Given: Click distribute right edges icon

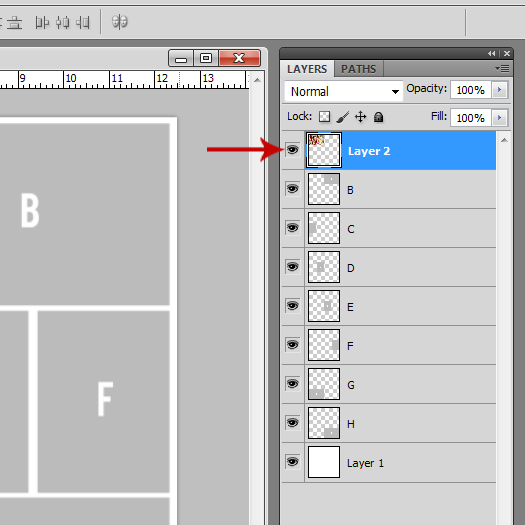Looking at the screenshot, I should pos(83,23).
